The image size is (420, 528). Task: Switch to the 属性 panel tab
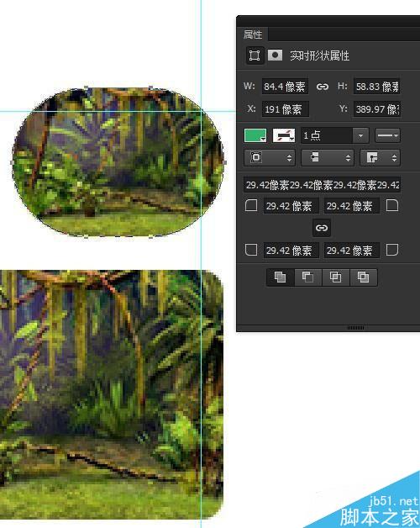tap(253, 34)
